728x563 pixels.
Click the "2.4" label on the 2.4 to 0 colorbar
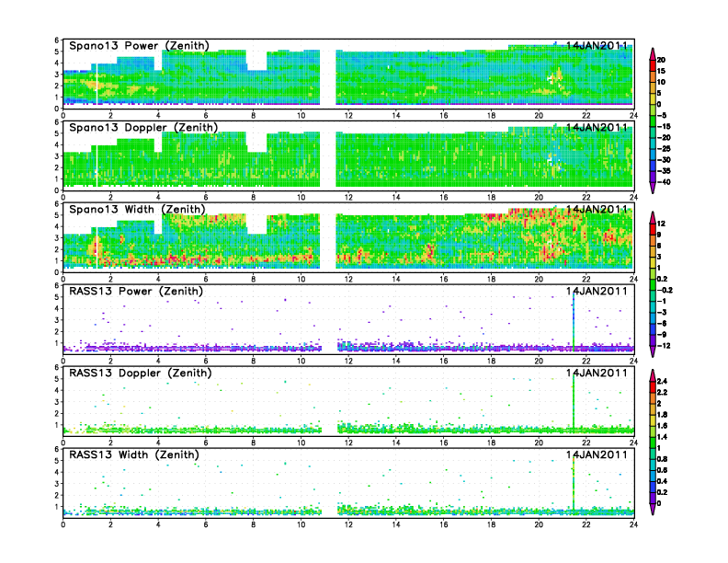coord(662,381)
